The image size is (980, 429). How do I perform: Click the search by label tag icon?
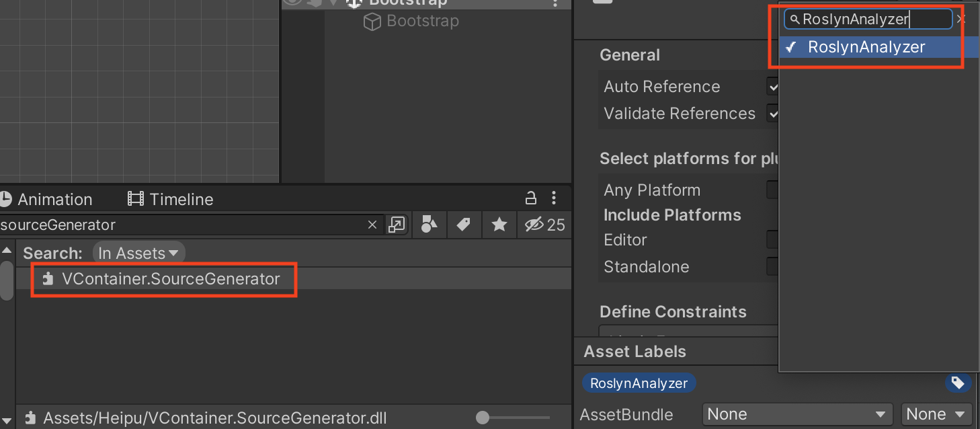[x=463, y=225]
